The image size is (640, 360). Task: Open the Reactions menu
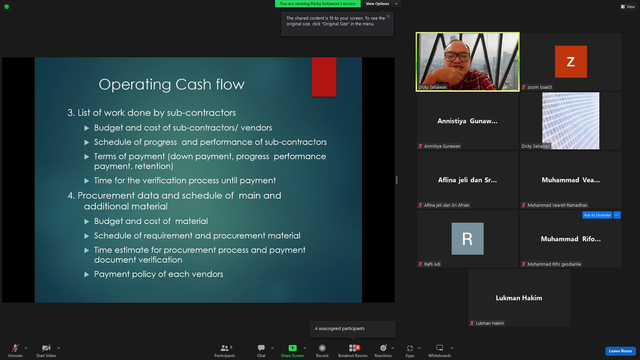383,350
